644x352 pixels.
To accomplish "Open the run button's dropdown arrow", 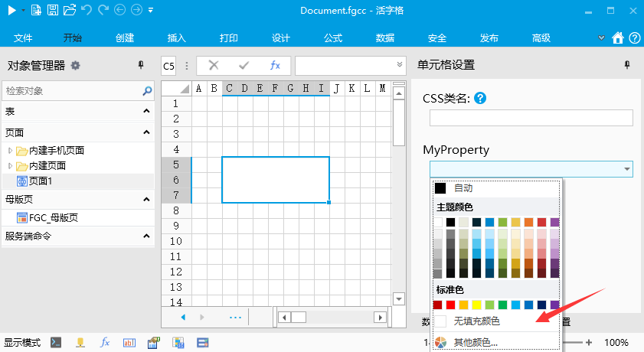I will click(x=23, y=10).
